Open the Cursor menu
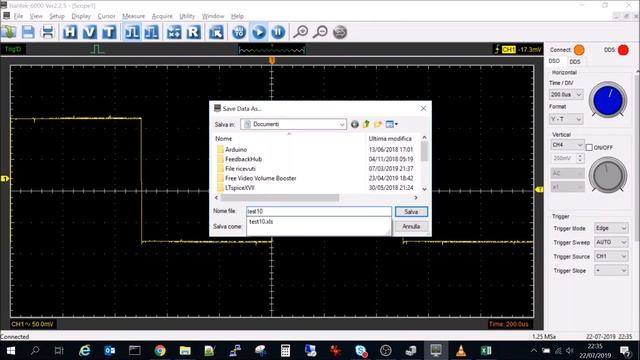The width and height of the screenshot is (640, 360). [x=106, y=16]
